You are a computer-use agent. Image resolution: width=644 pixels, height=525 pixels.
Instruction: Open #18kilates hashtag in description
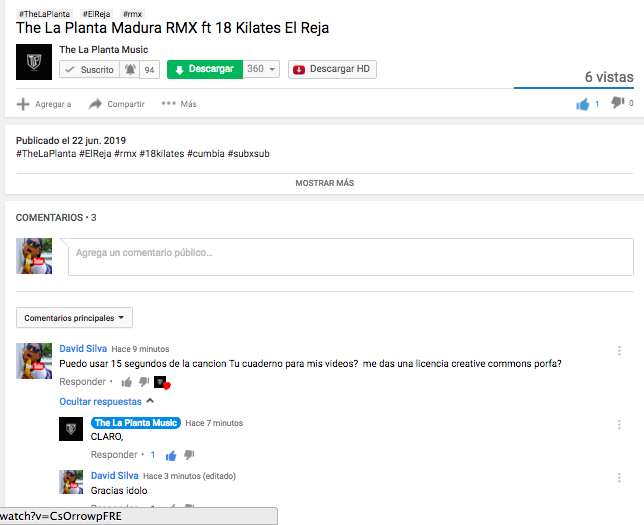[162, 154]
